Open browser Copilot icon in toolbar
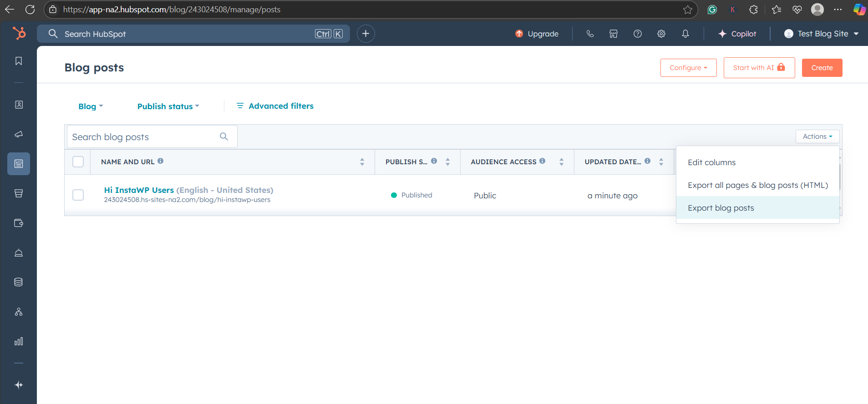Screen dimensions: 868x404 pyautogui.click(x=859, y=10)
